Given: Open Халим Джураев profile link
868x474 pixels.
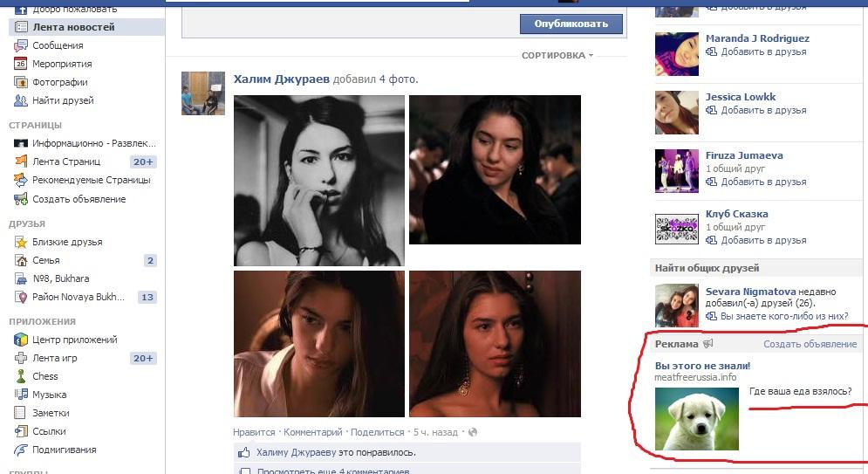Looking at the screenshot, I should [281, 79].
